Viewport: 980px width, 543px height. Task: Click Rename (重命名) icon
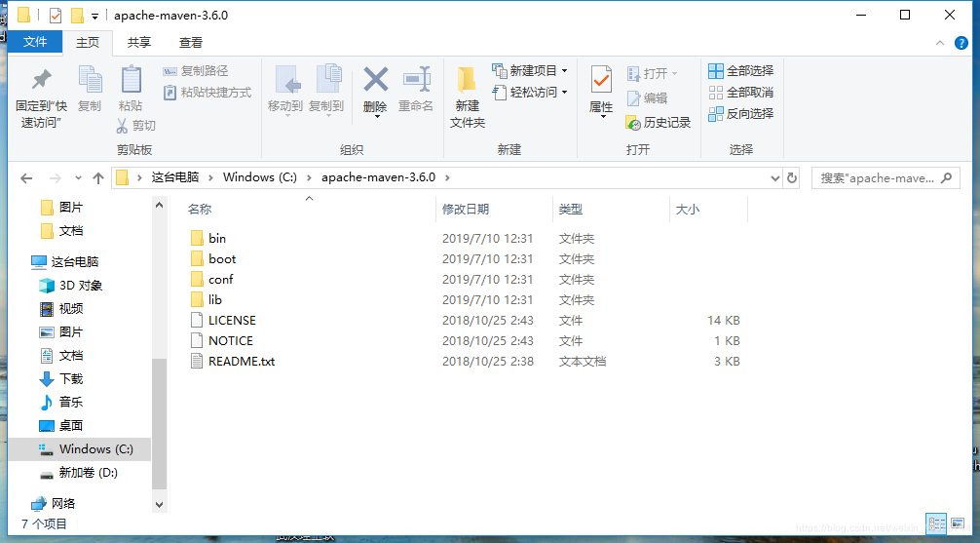click(x=416, y=89)
